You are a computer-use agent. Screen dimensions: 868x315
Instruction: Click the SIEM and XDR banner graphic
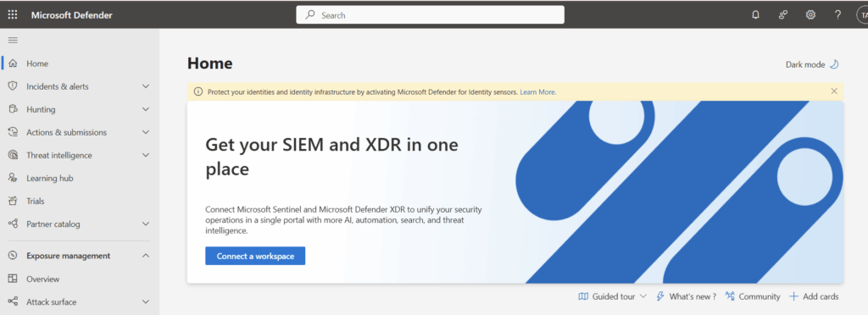679,191
